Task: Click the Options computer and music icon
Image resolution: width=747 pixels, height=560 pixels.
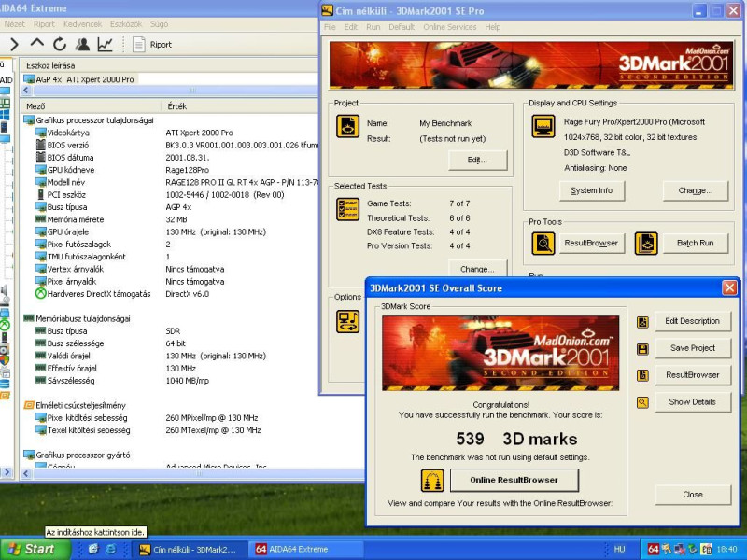Action: (347, 321)
